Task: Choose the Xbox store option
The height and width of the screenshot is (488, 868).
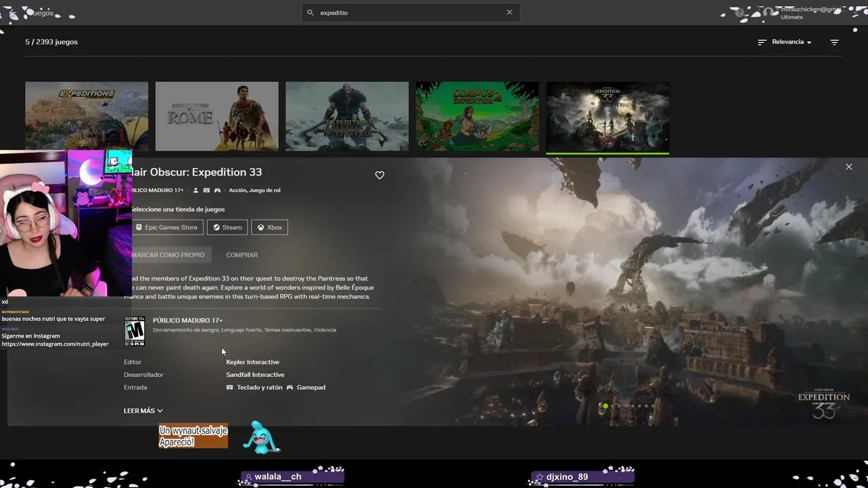Action: coord(269,227)
